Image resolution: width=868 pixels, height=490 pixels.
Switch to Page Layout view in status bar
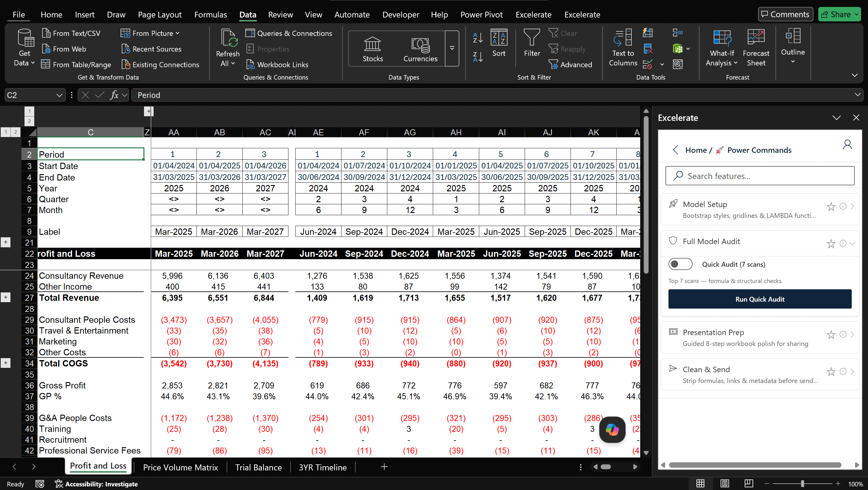point(725,484)
